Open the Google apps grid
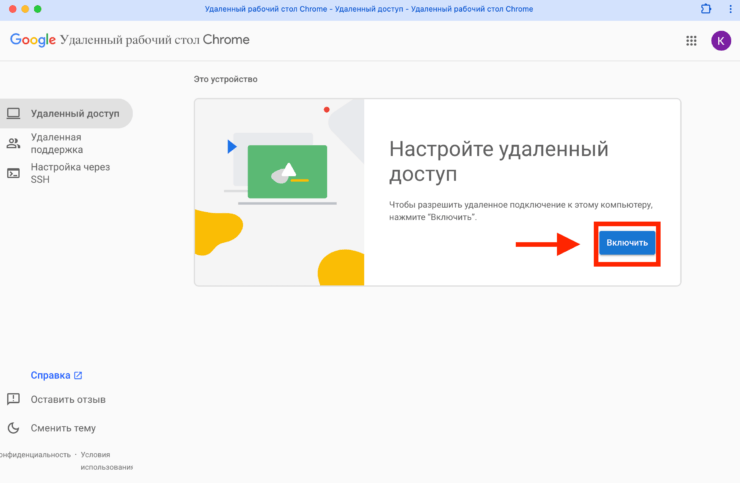740x483 pixels. coord(691,41)
